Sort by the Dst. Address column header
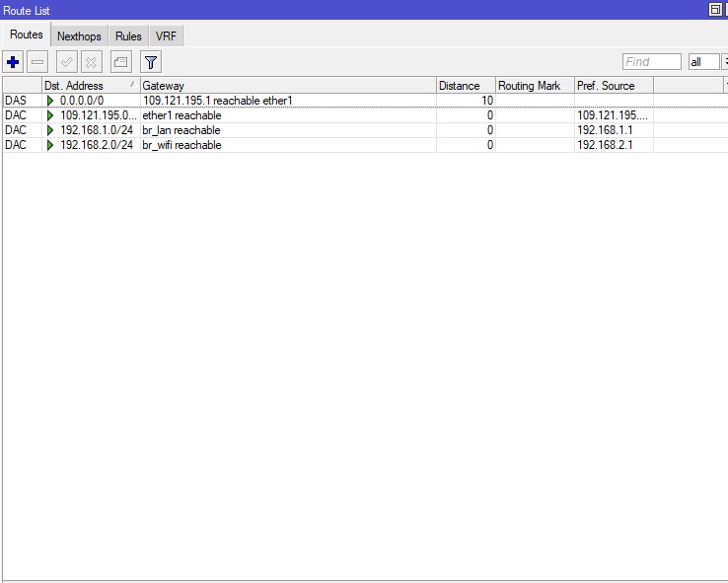728x583 pixels. pyautogui.click(x=89, y=86)
